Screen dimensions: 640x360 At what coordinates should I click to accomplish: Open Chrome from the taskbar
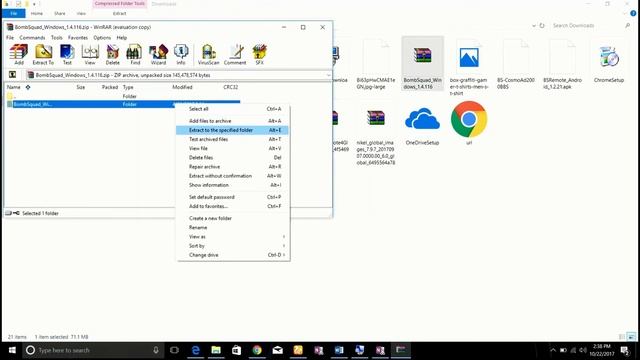pos(257,350)
